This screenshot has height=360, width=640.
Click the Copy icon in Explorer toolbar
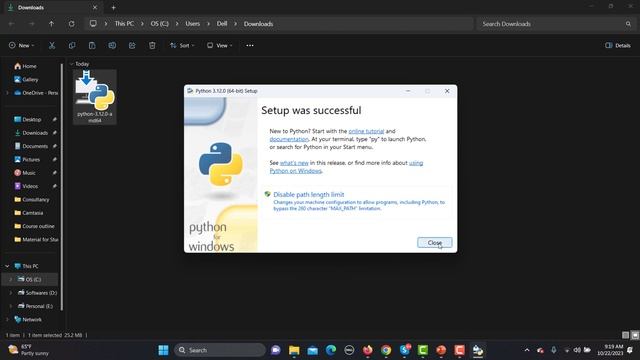[x=72, y=45]
